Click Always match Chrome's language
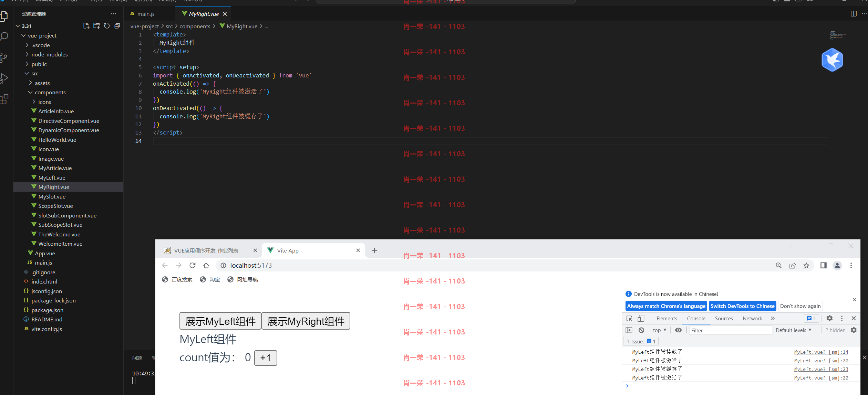 tap(666, 306)
